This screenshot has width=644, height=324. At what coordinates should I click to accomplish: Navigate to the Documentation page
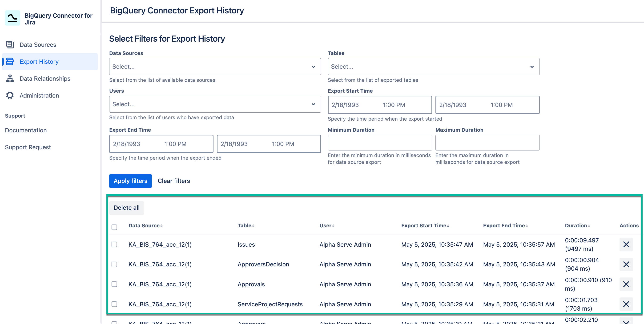tap(26, 130)
